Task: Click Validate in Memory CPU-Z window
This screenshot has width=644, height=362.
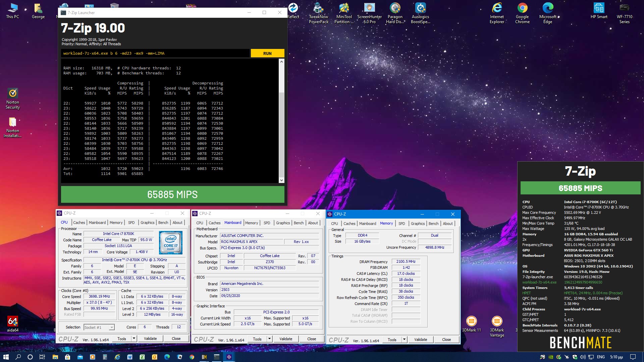Action: coord(421,340)
